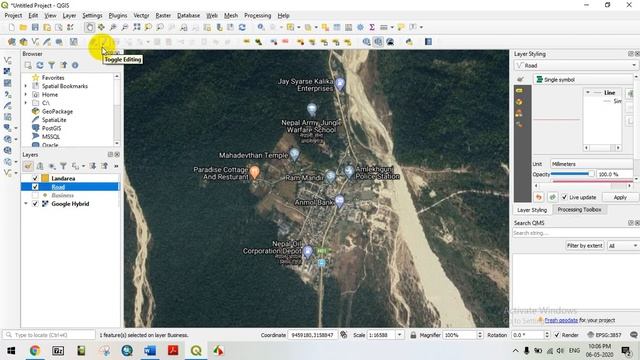Expand Spatial Bookmarks in Browser
Image resolution: width=640 pixels, height=360 pixels.
pos(26,86)
